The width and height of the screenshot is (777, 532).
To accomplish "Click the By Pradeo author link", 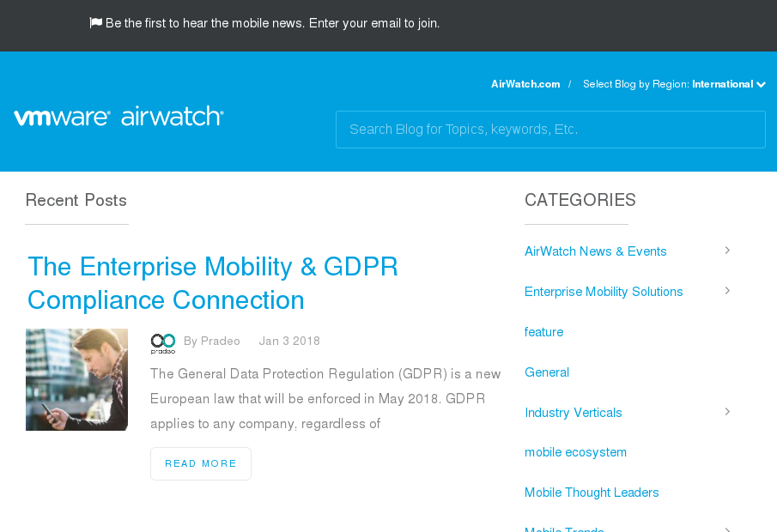I will tap(211, 341).
